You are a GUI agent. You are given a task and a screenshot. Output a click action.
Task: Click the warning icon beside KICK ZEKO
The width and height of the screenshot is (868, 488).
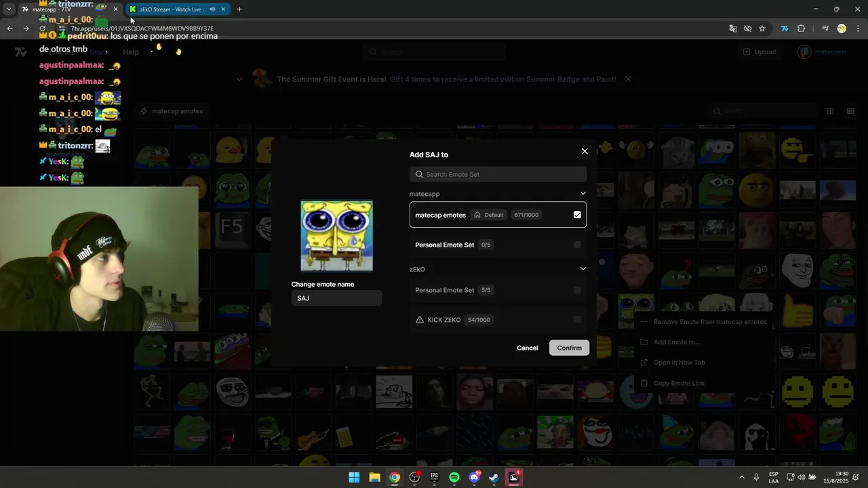[419, 320]
